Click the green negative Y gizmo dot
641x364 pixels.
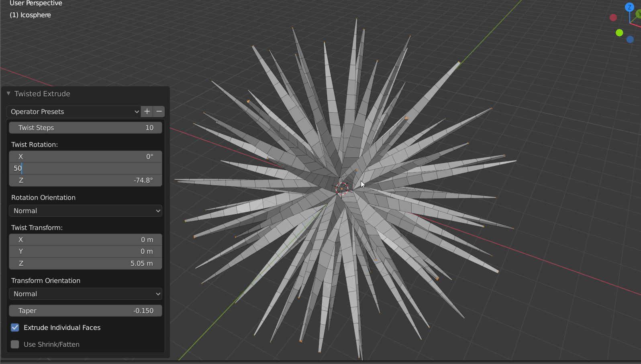point(619,33)
